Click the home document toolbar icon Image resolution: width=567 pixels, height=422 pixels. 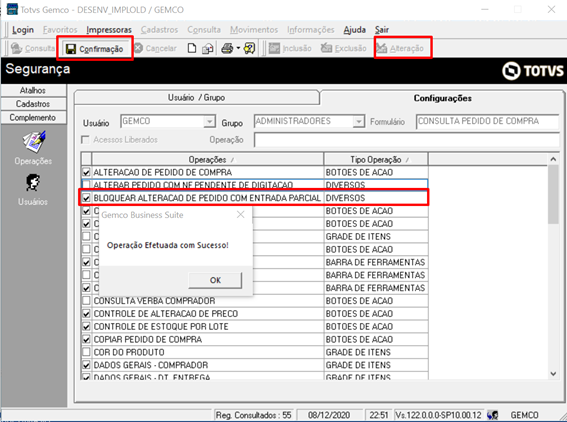[x=208, y=48]
